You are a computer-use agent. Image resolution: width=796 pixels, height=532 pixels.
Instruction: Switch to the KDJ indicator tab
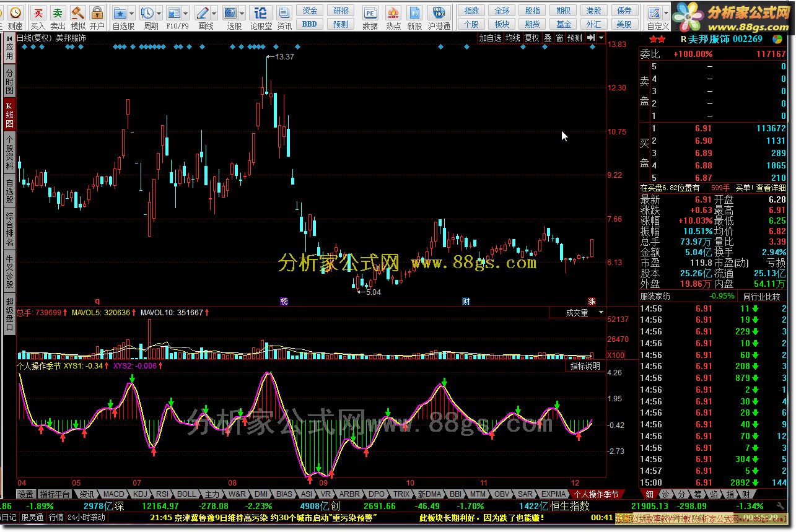[x=141, y=494]
